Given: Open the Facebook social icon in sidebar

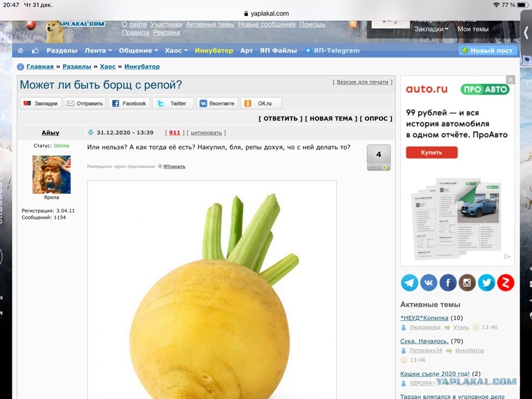Looking at the screenshot, I should coord(448,283).
